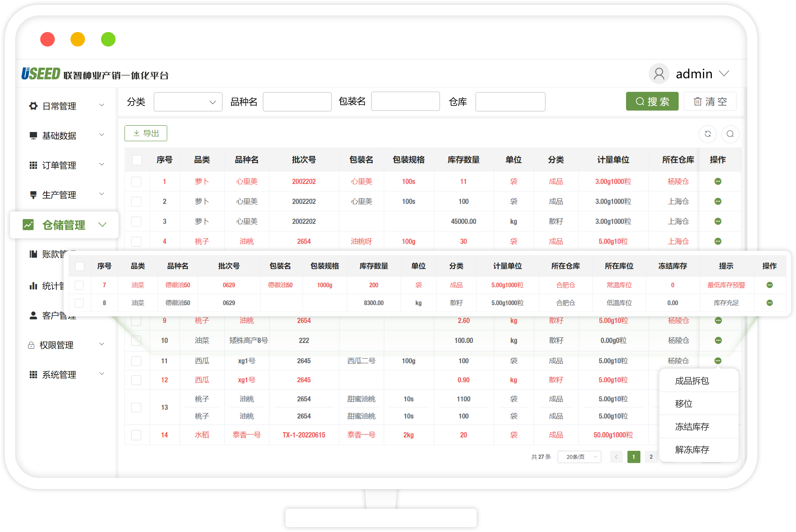Click the 统计管理 bar chart icon

(x=33, y=286)
